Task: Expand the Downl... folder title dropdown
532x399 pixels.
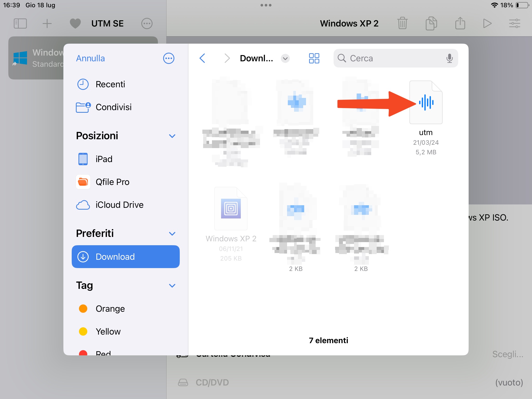Action: pyautogui.click(x=285, y=58)
